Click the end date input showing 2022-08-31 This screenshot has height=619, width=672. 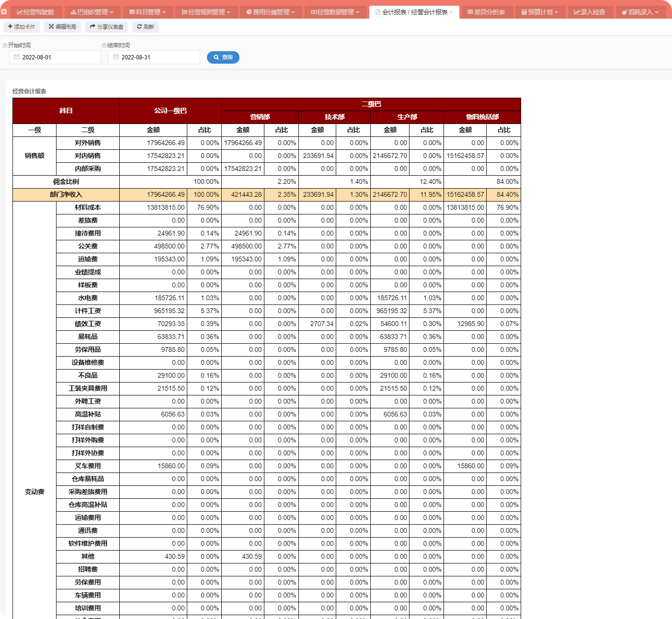158,57
